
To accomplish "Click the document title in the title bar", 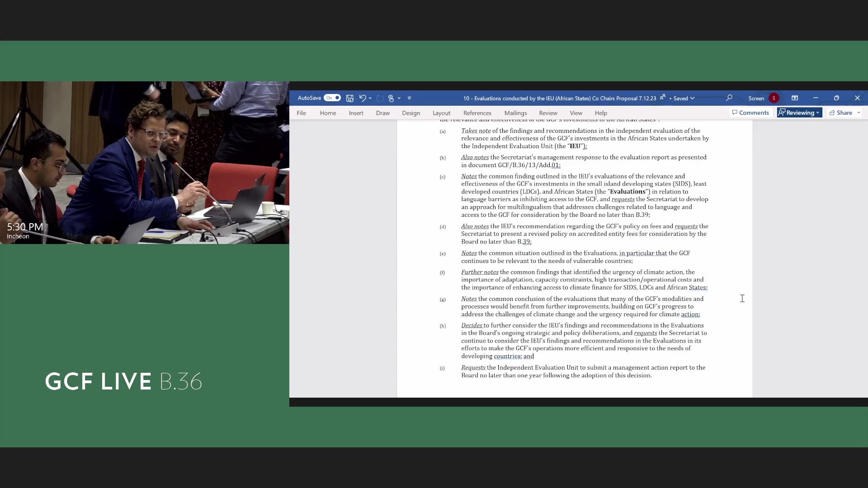I will click(x=560, y=98).
